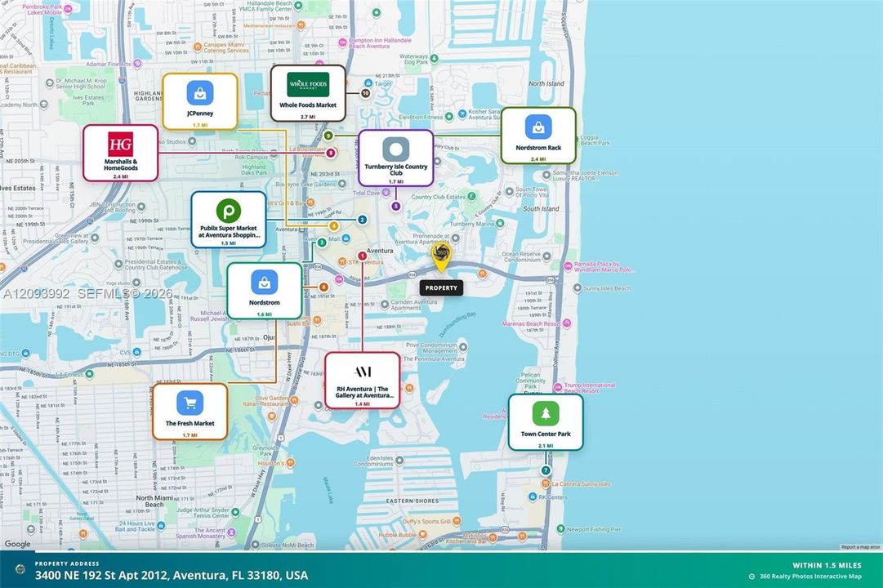Click Presidential Estates Country Club Gatehouse pin
The width and height of the screenshot is (883, 588).
[118, 264]
